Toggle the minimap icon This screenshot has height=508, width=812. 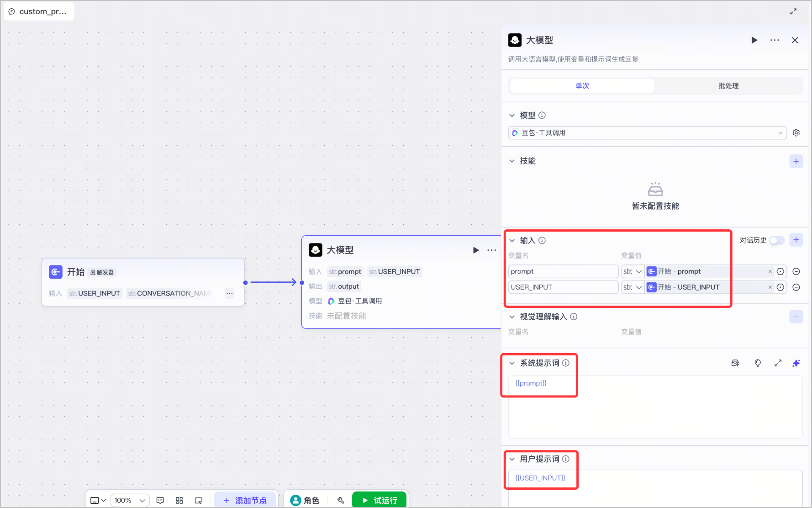coord(199,500)
